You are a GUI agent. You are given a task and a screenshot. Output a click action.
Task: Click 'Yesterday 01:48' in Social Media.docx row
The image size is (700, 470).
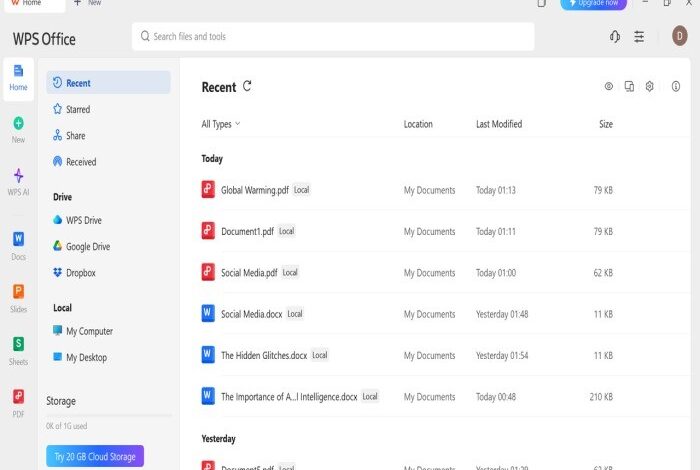pos(502,314)
